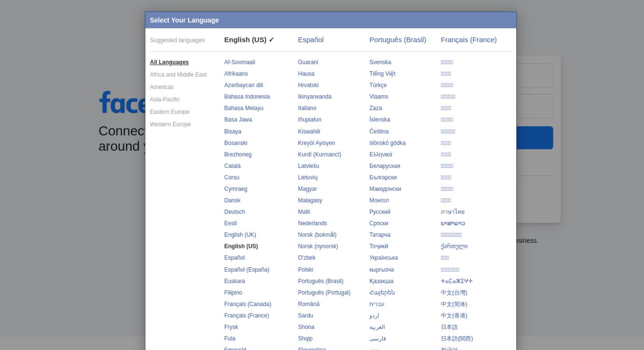The height and width of the screenshot is (350, 644).
Task: Select Hausa language
Action: coord(306,73)
